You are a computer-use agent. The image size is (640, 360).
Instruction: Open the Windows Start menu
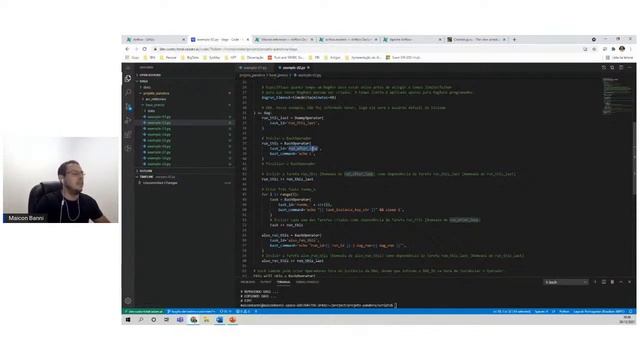tap(128, 320)
